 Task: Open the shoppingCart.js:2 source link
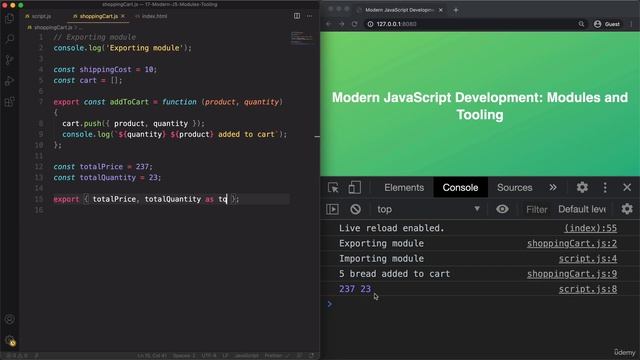tap(572, 243)
